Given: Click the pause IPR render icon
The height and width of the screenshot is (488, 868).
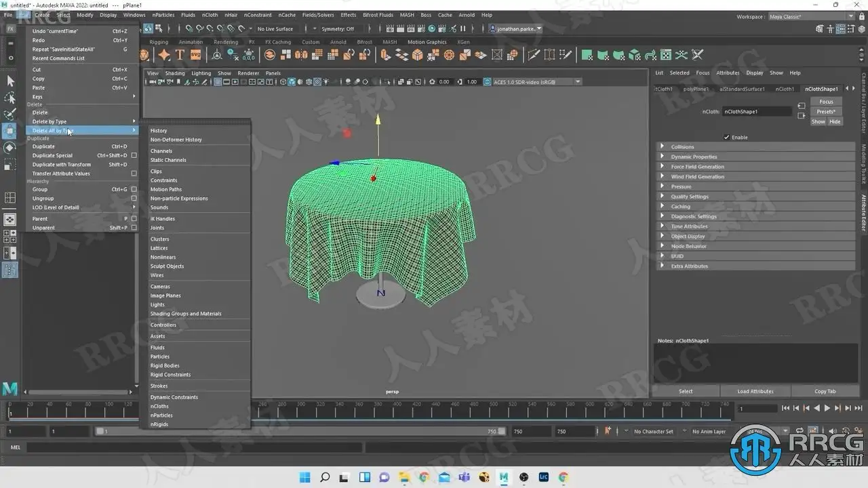Looking at the screenshot, I should point(463,28).
